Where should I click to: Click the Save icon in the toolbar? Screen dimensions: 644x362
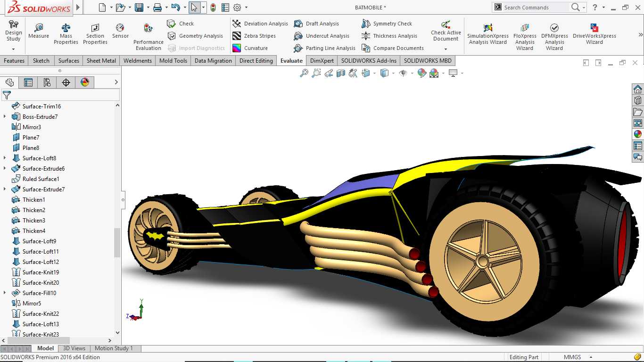(139, 8)
